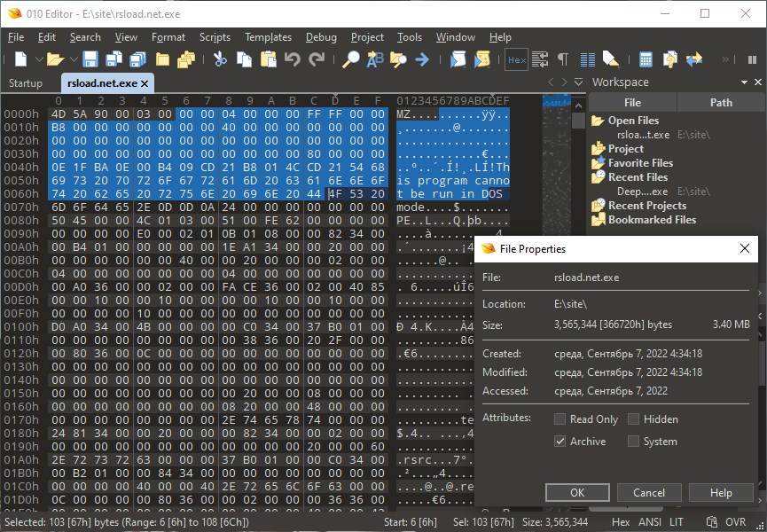Click the swap arrows conversion icon
This screenshot has width=767, height=532.
(693, 59)
